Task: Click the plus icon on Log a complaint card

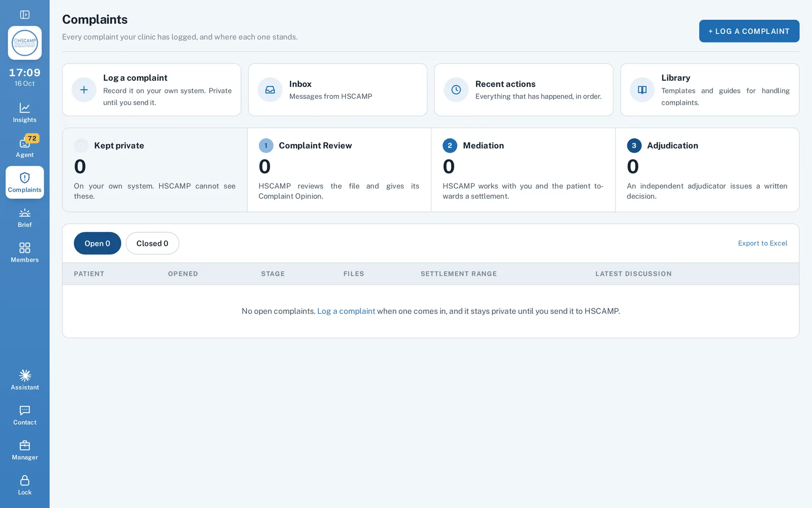Action: pos(84,90)
